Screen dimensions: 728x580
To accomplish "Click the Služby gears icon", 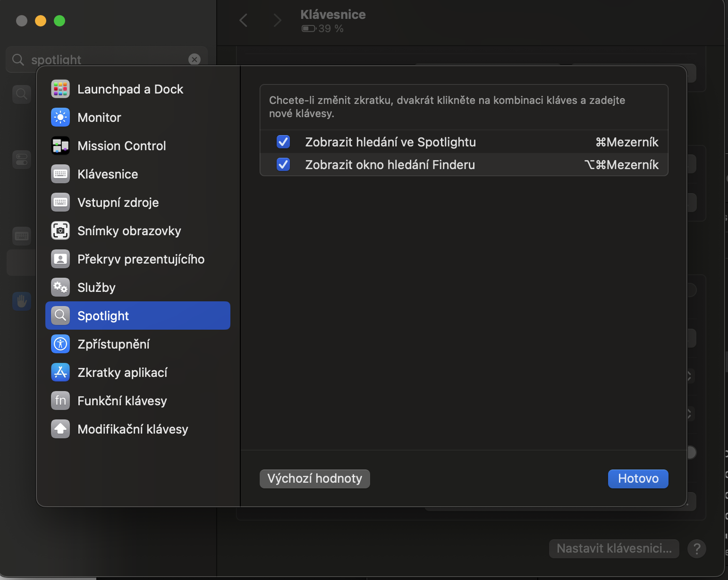I will (60, 288).
